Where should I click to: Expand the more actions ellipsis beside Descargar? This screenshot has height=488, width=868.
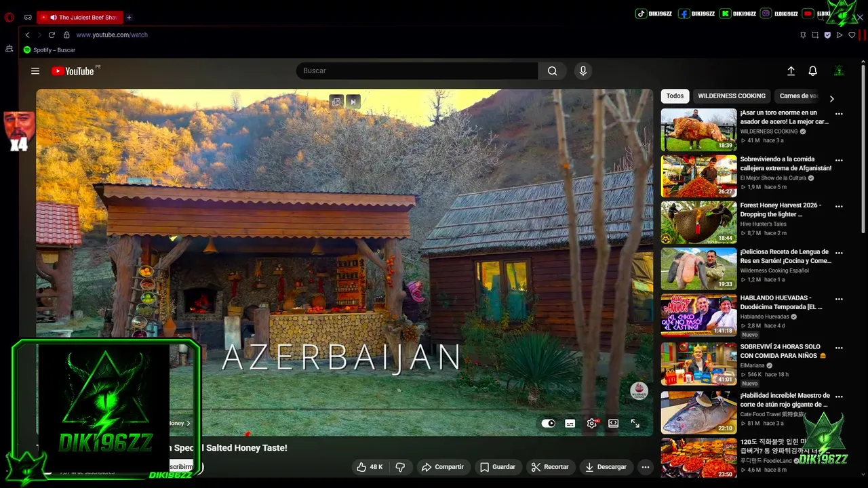(646, 467)
